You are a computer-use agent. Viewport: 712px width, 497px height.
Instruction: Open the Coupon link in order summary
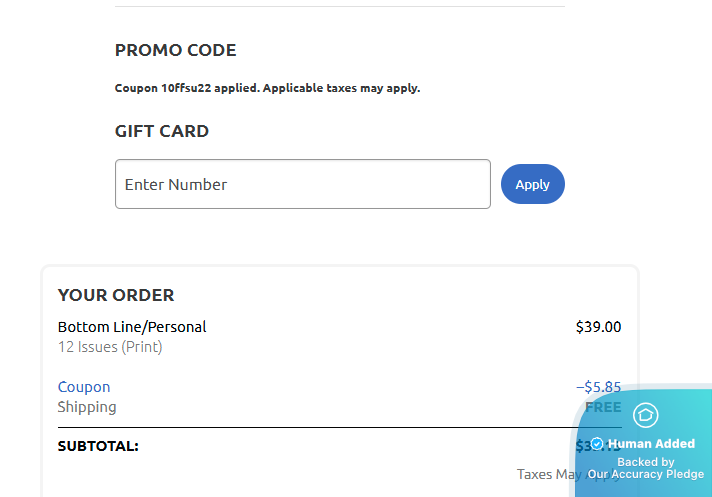[84, 387]
